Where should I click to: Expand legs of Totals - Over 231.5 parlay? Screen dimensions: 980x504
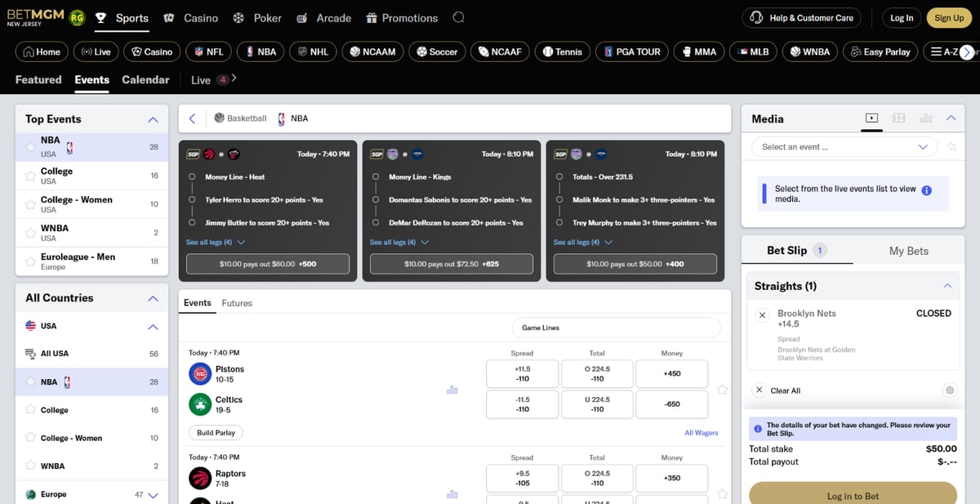pyautogui.click(x=583, y=243)
